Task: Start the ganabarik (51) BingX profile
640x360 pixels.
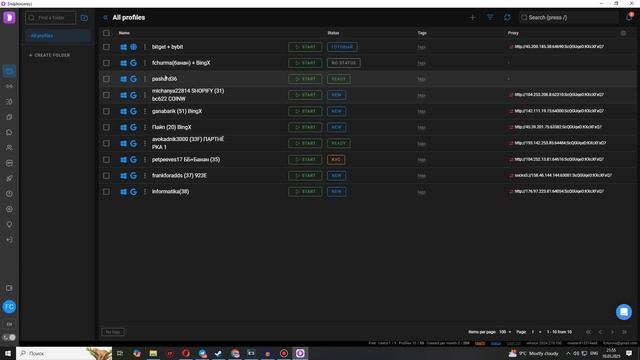Action: click(x=305, y=111)
